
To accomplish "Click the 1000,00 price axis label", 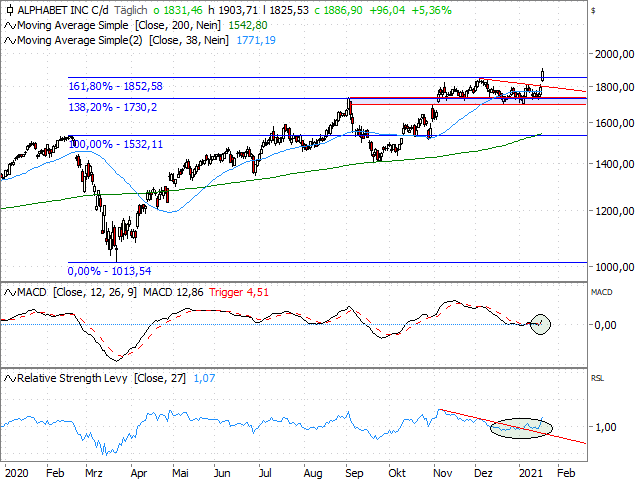I will coord(614,267).
